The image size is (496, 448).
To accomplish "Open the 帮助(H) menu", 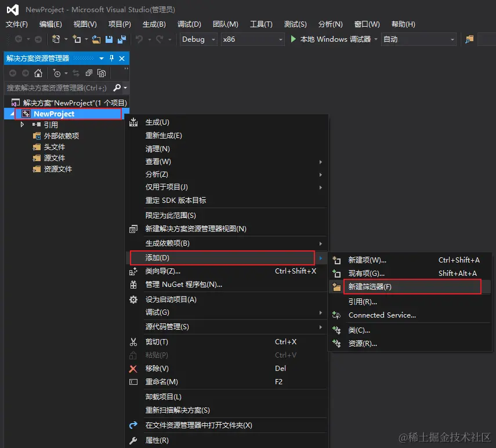I will (403, 24).
